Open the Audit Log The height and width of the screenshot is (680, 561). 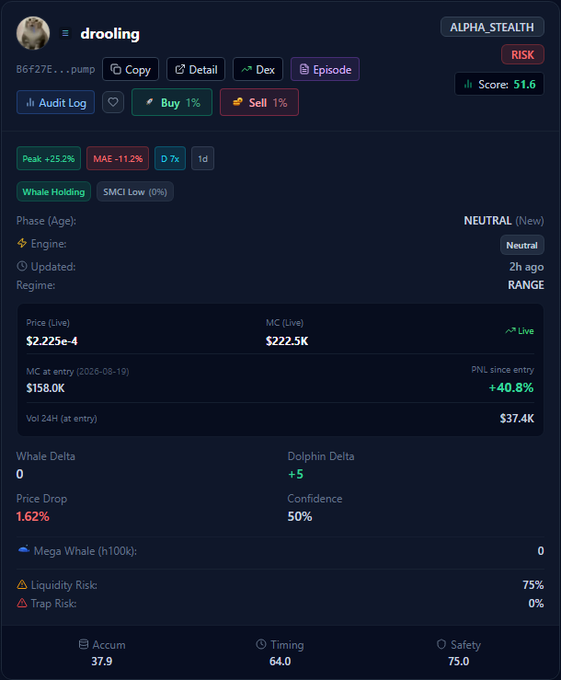55,102
